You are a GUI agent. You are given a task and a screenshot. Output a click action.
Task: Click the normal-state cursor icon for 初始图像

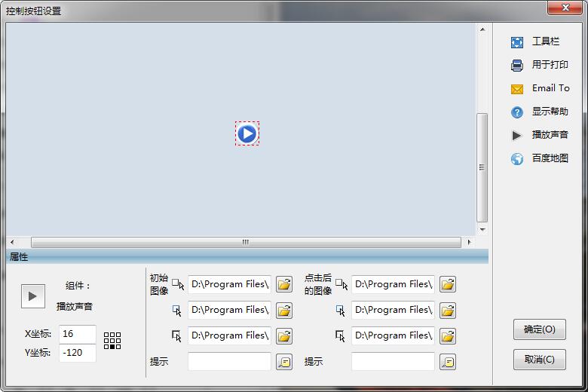[x=178, y=284]
